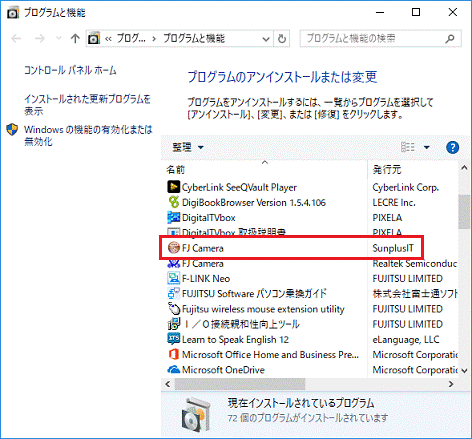Image resolution: width=472 pixels, height=439 pixels.
Task: Click the vertical scrollbar down arrow
Action: [463, 370]
